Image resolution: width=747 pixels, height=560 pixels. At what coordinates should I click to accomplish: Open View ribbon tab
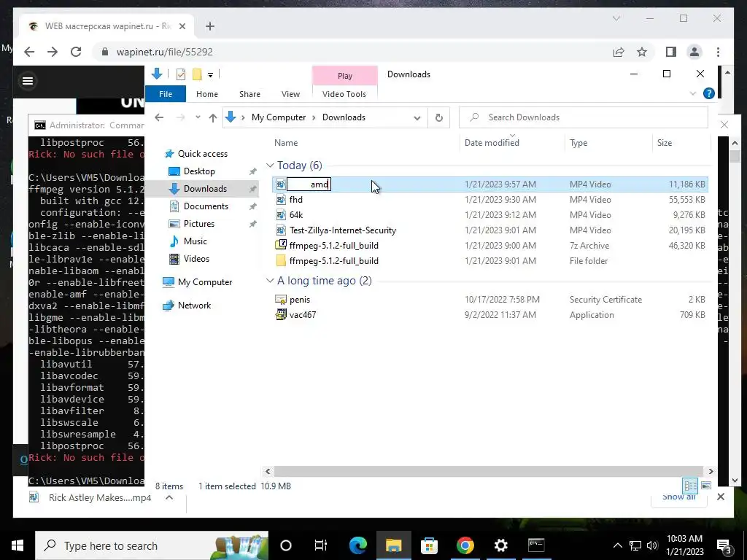click(290, 94)
